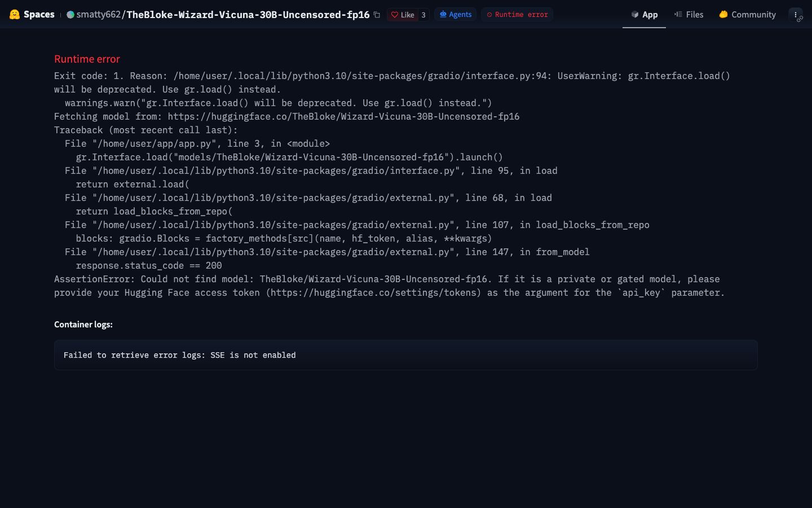View the like count of 3
Screen dimensions: 812x508
click(x=423, y=15)
